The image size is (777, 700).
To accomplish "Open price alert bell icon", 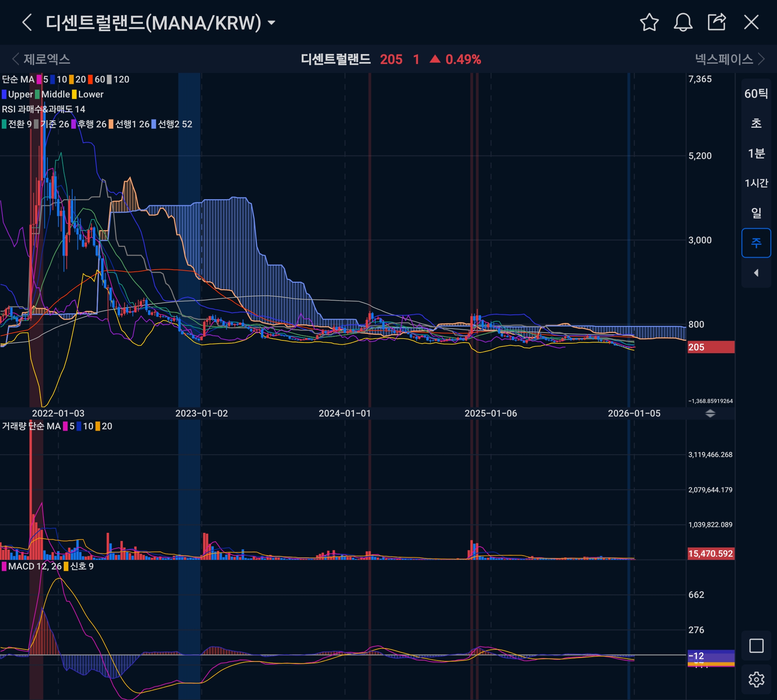I will pos(683,22).
